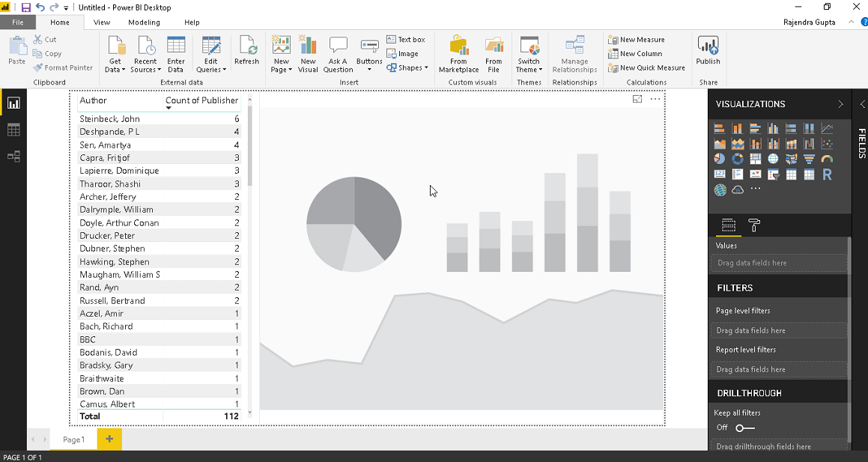Screen dimensions: 868x462
Task: Open the Help ribbon tab
Action: click(192, 22)
